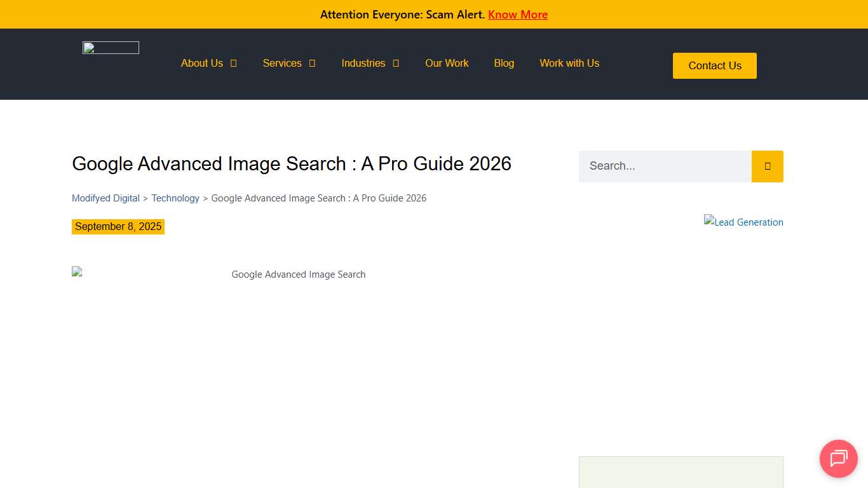
Task: Expand the About Us menu
Action: click(201, 63)
